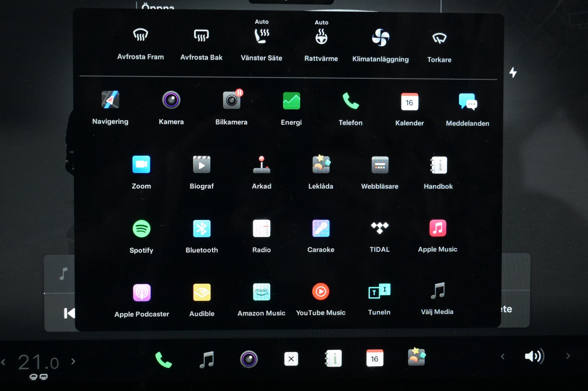Screen dimensions: 588x391
Task: Toggle the Klimatanläggning climate control
Action: pyautogui.click(x=381, y=37)
